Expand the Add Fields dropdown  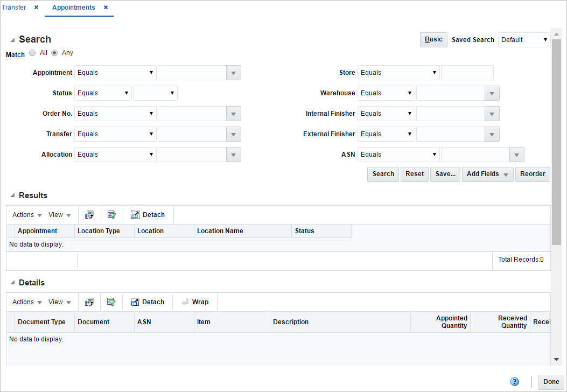(x=487, y=174)
